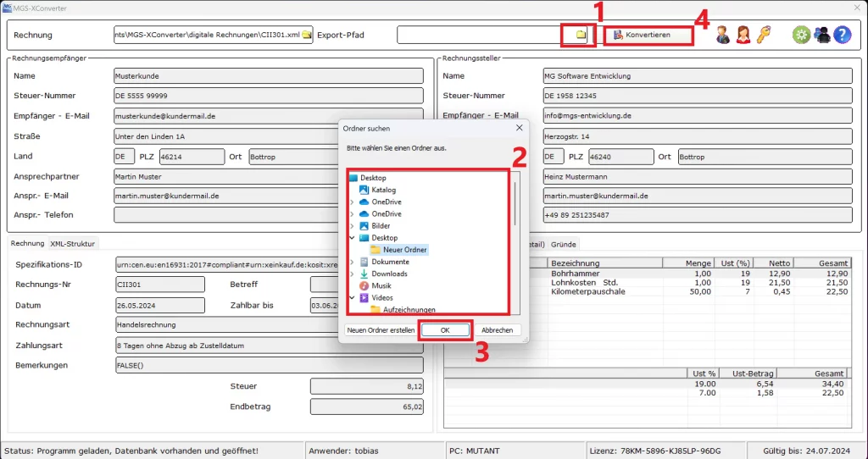Switch to the XML-Struktur tab
Viewport: 868px width, 459px height.
point(73,244)
